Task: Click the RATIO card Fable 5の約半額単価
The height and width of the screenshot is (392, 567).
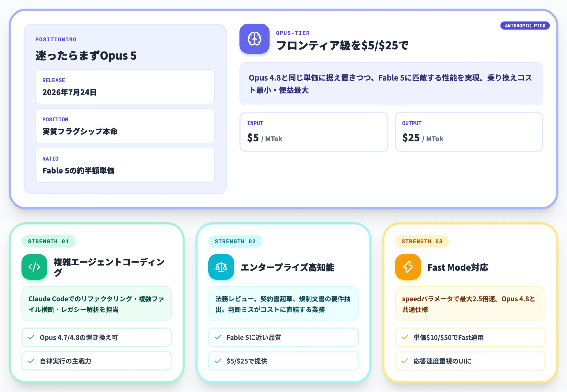Action: [125, 165]
